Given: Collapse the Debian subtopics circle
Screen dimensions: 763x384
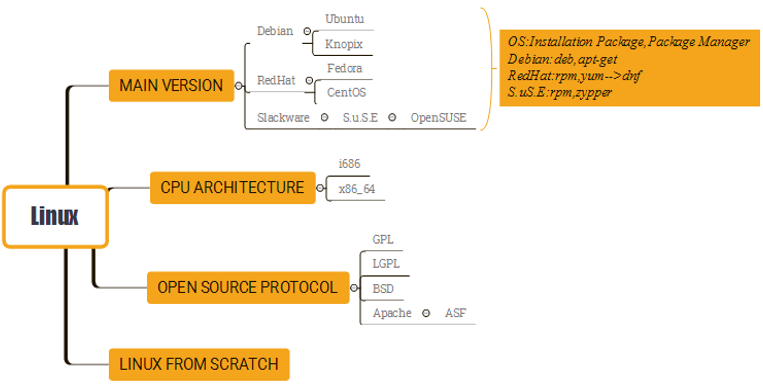Looking at the screenshot, I should click(307, 31).
